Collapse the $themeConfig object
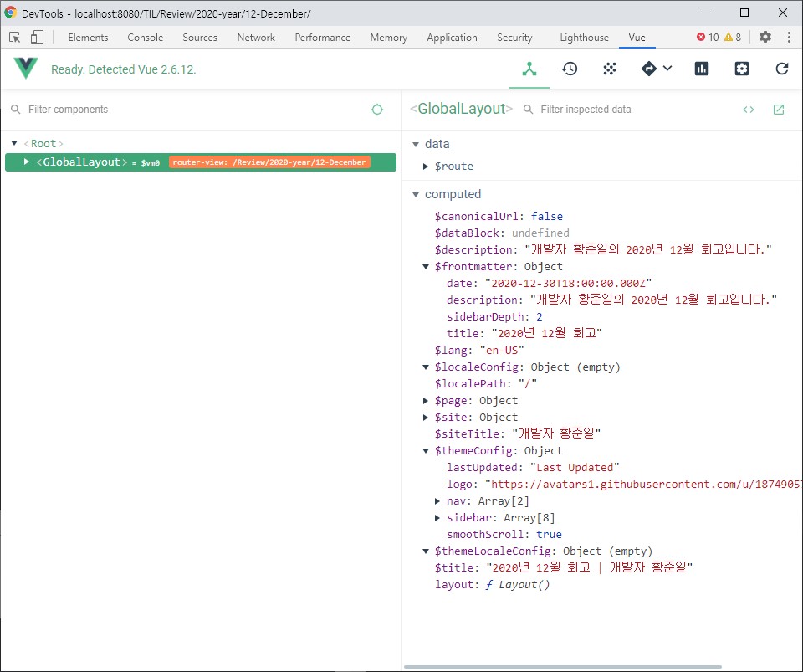Screen dimensions: 803x672 point(426,451)
